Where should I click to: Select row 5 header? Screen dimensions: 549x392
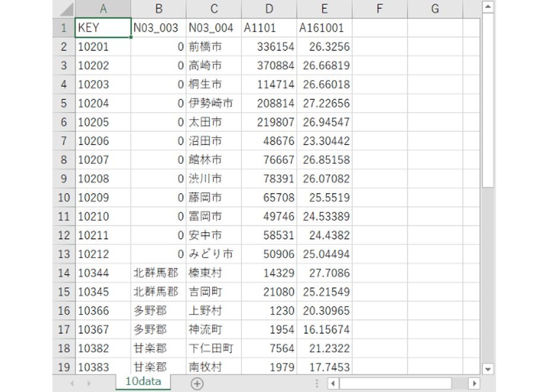pos(64,103)
